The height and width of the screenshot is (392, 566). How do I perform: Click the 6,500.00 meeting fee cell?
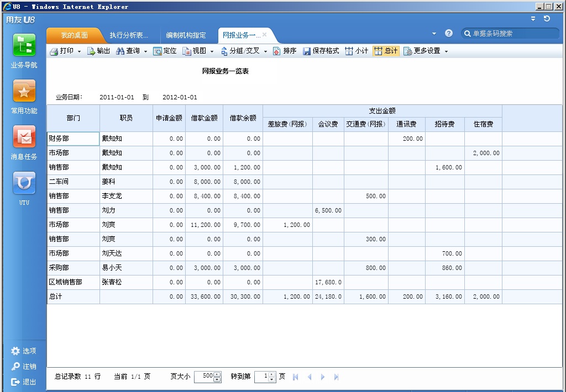click(x=328, y=210)
